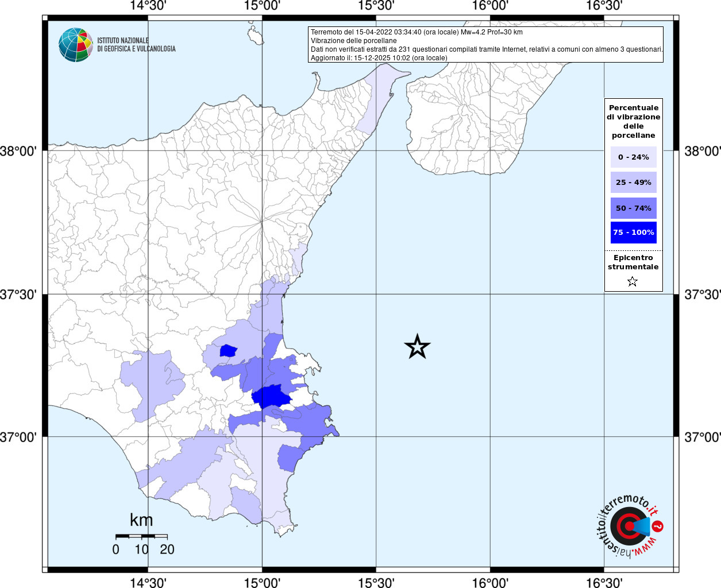Click the right axis label 38°00'
This screenshot has width=721, height=588.
pyautogui.click(x=703, y=151)
